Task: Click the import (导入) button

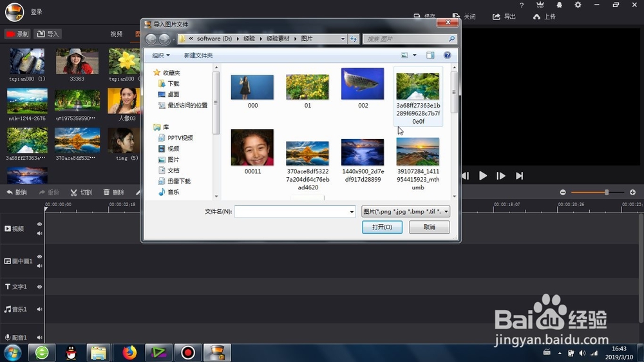Action: 48,34
